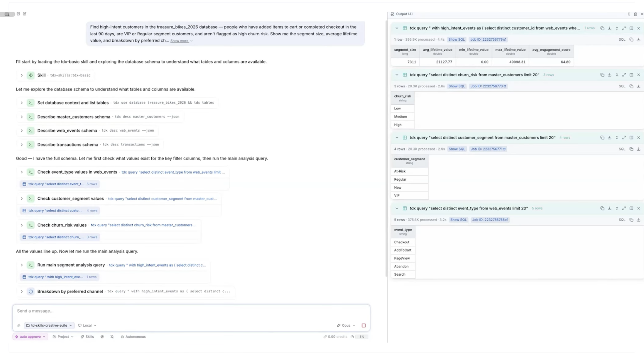The height and width of the screenshot is (355, 644).
Task: Open Job ID 2232756768 link
Action: click(490, 220)
